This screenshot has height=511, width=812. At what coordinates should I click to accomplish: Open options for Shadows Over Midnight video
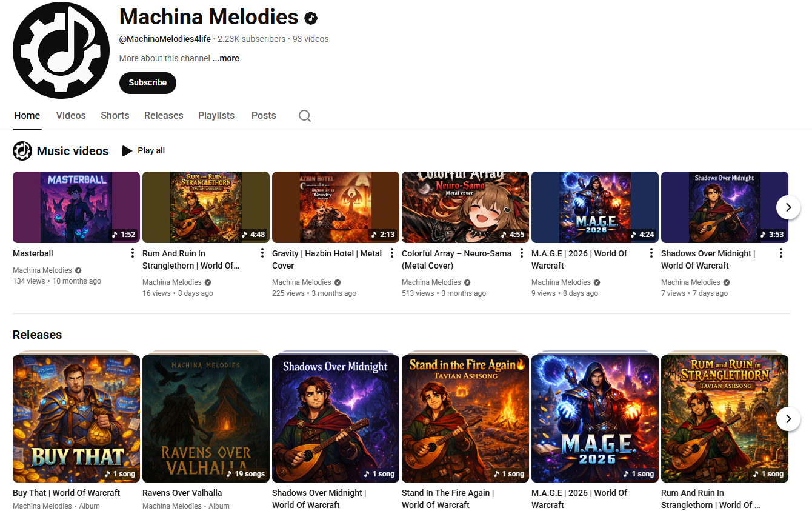pyautogui.click(x=781, y=253)
